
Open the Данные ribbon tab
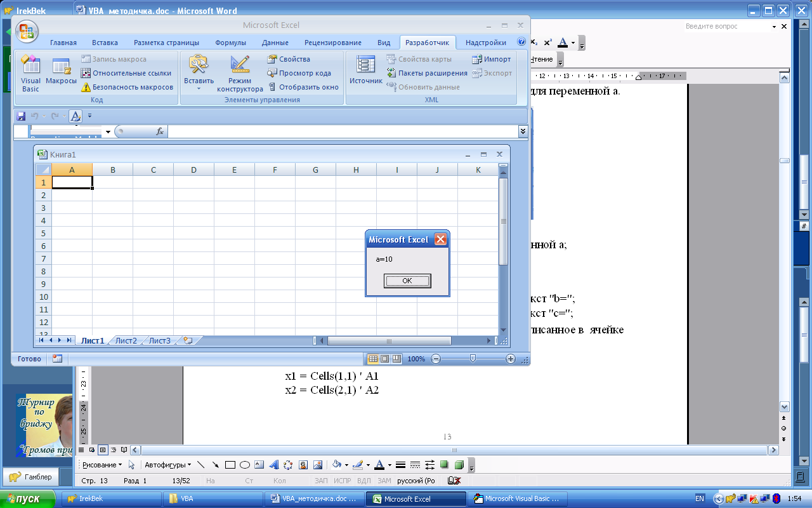click(x=275, y=43)
